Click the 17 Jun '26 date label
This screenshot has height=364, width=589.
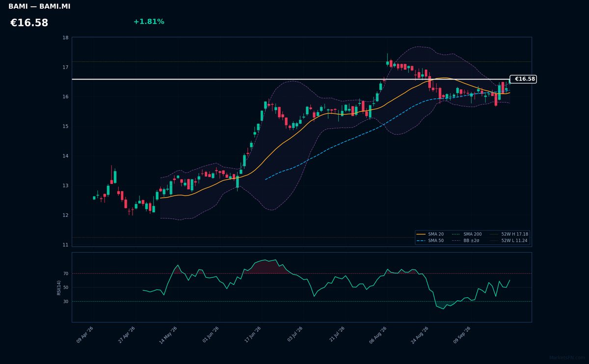252,335
